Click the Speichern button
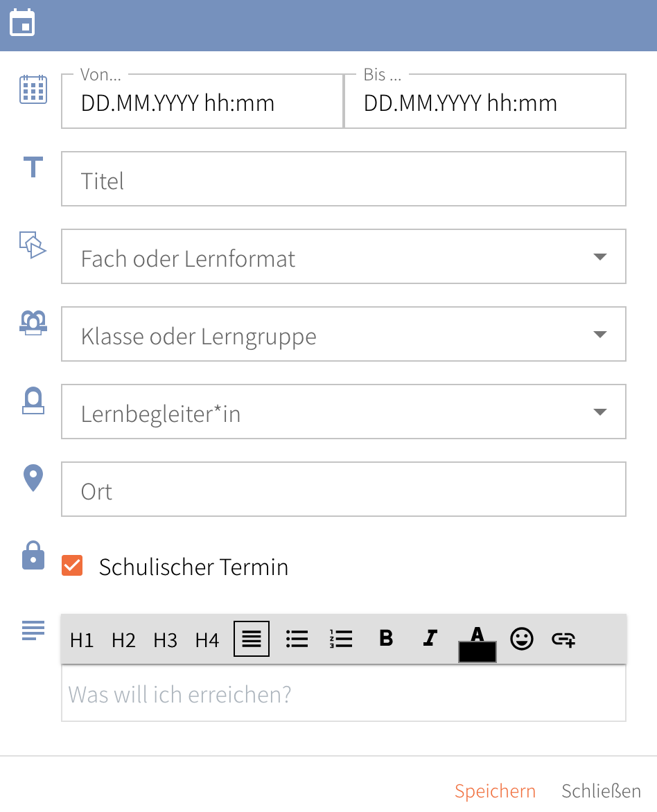 495,791
